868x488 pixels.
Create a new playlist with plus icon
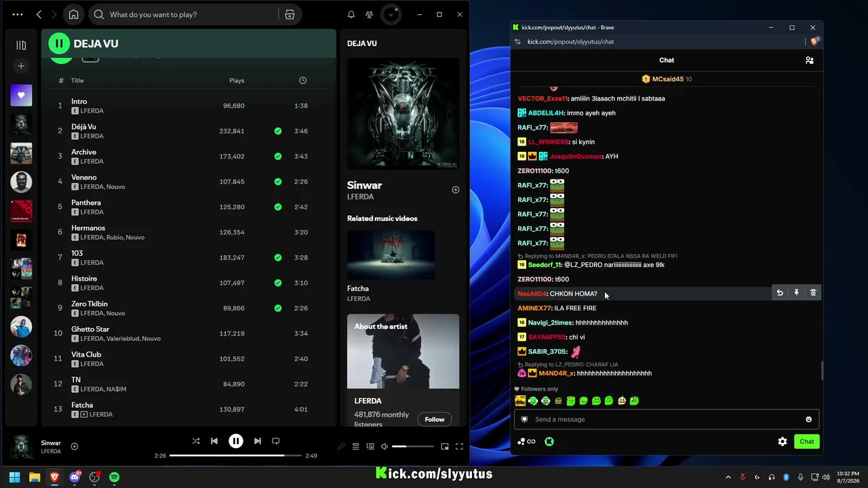[x=21, y=66]
